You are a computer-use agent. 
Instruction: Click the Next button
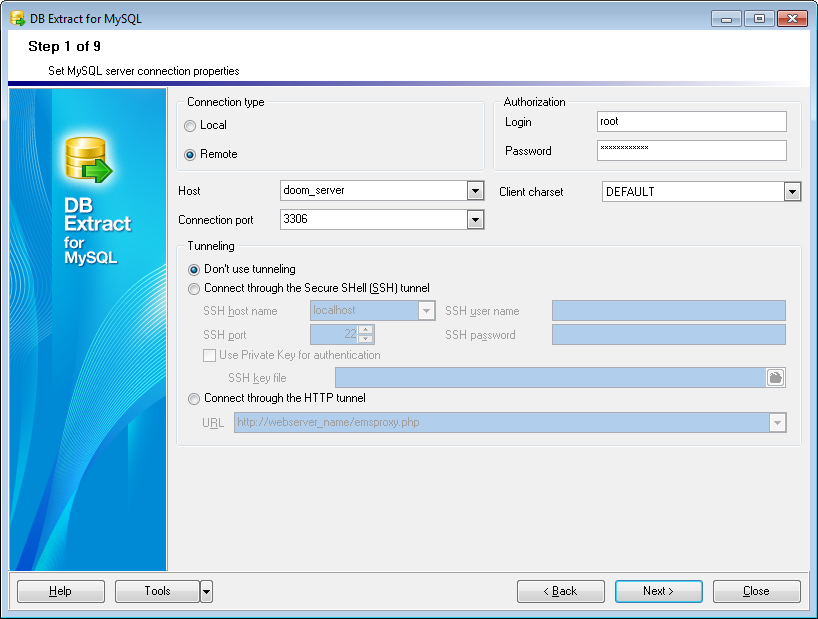coord(658,592)
